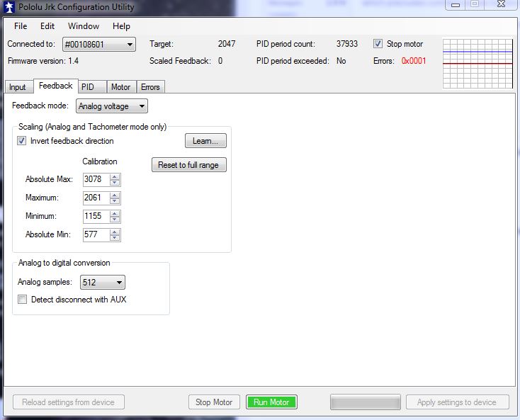Viewport: 520px width, 420px height.
Task: Click the Stop Motor button
Action: [x=214, y=402]
